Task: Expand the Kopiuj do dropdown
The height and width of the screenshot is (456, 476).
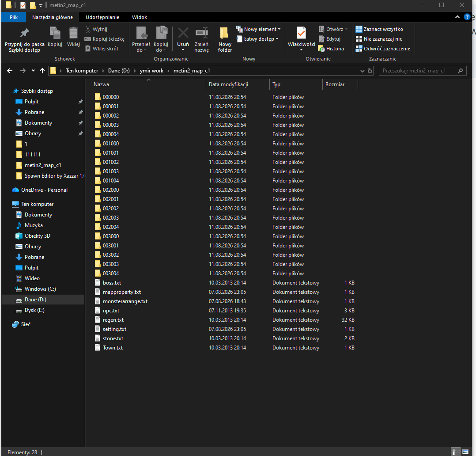Action: [161, 39]
